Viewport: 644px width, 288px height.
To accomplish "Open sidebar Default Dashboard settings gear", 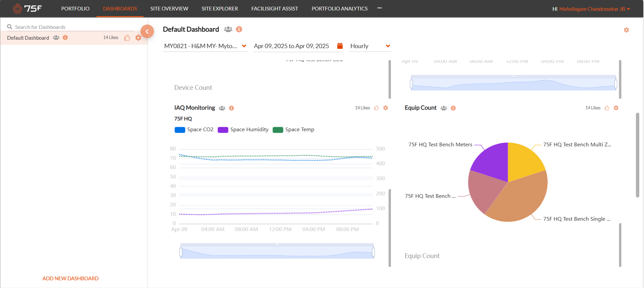I will [x=138, y=38].
